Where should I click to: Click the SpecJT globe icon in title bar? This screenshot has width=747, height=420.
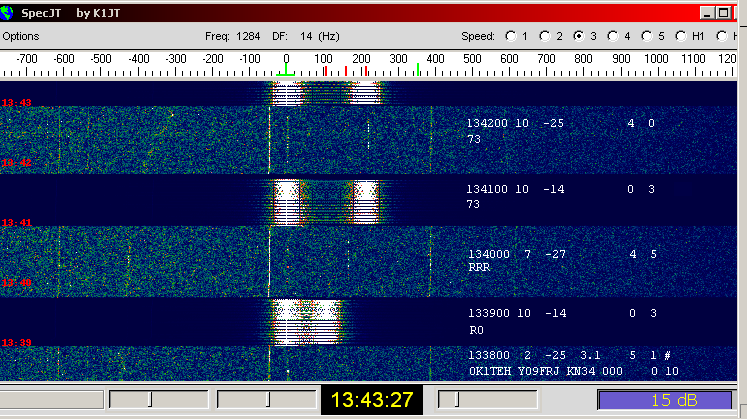(x=9, y=12)
